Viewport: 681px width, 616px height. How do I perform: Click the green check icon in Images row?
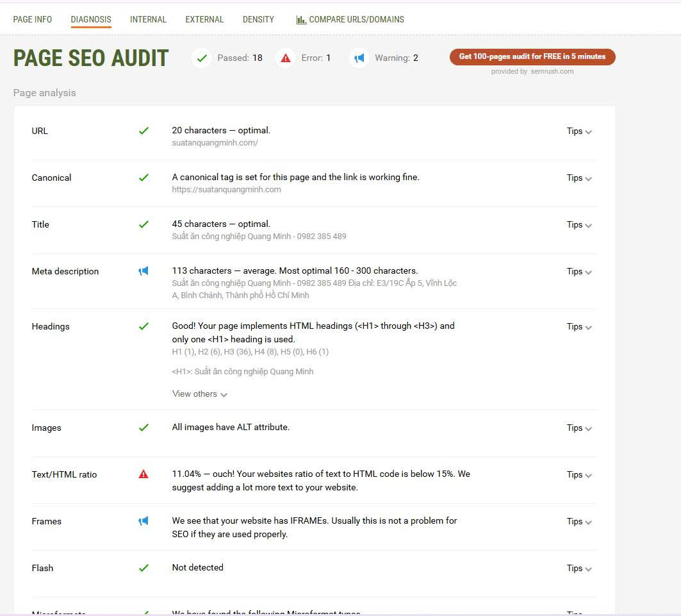[144, 428]
